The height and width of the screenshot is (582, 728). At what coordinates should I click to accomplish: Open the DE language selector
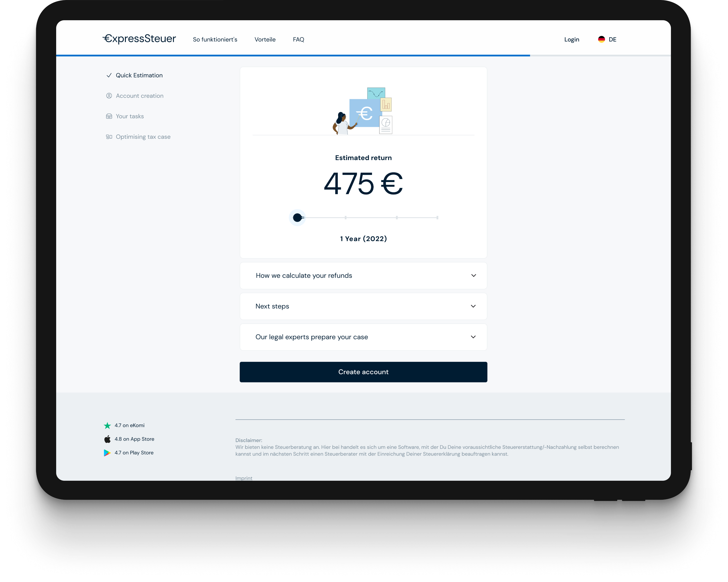point(612,39)
